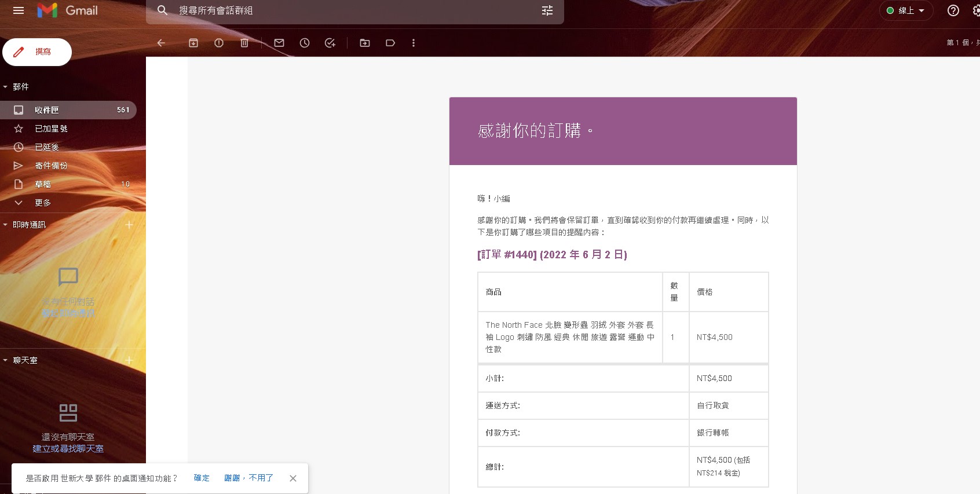This screenshot has width=980, height=494.
Task: Open the Labels tag icon
Action: point(390,43)
